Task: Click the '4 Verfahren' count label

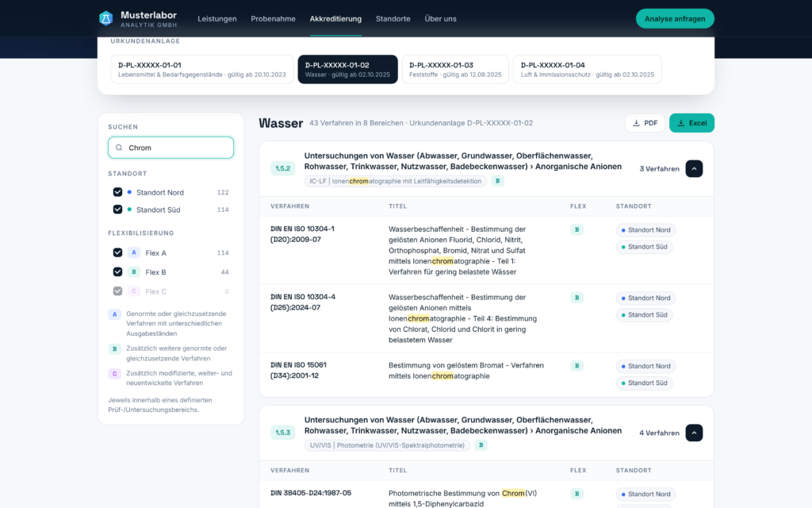Action: [x=659, y=433]
